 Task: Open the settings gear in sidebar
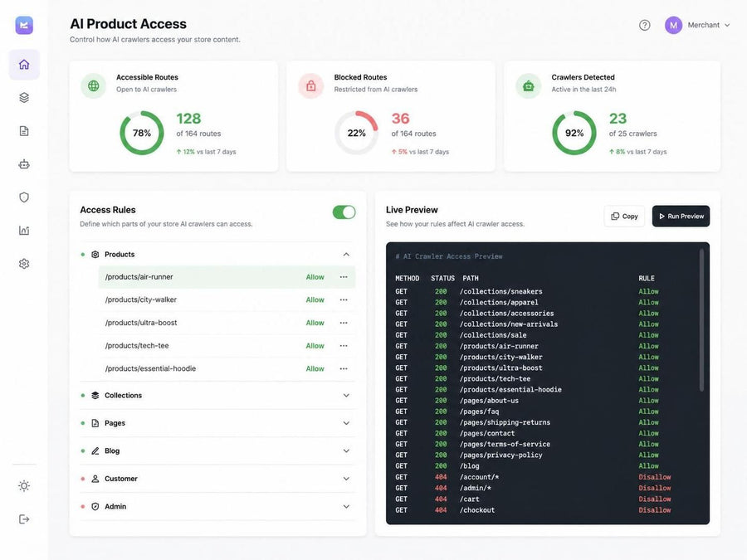pos(24,264)
